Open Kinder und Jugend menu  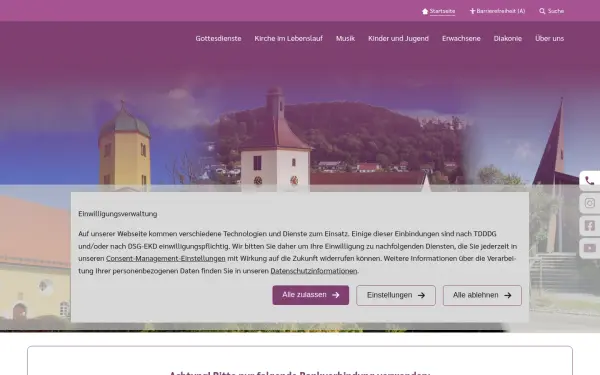tap(398, 38)
